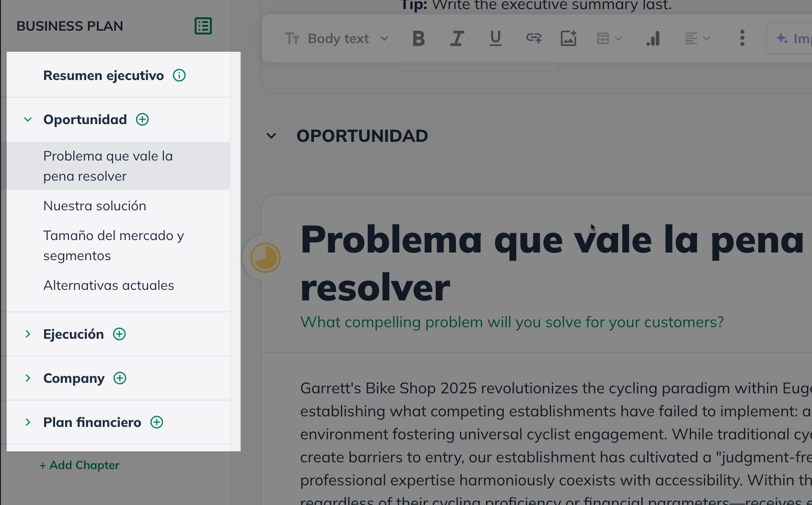This screenshot has width=812, height=505.
Task: View info for Resumen ejecutivo
Action: (x=179, y=75)
